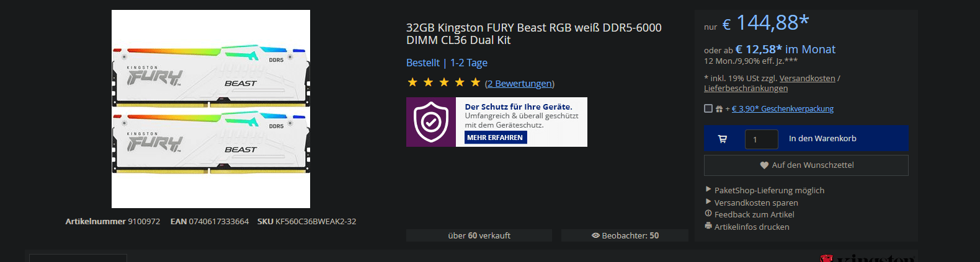
Task: Expand PaketShop-Lieferung möglich arrow
Action: point(708,190)
